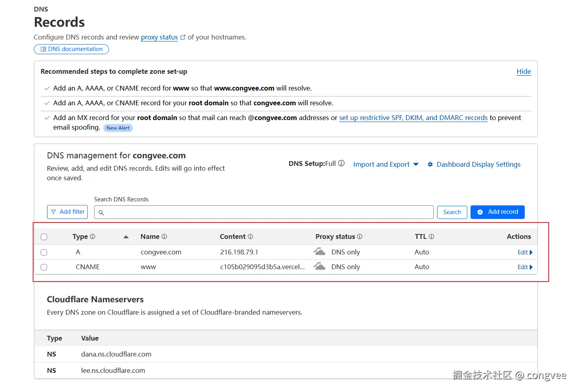Screen dimensions: 577x392
Task: Click the Name column header
Action: coord(150,236)
